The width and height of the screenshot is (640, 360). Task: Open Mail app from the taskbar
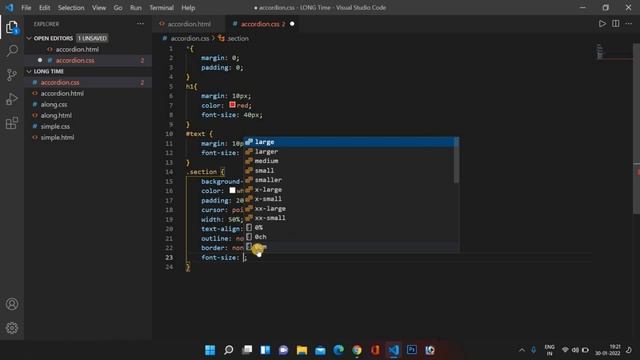coord(320,350)
